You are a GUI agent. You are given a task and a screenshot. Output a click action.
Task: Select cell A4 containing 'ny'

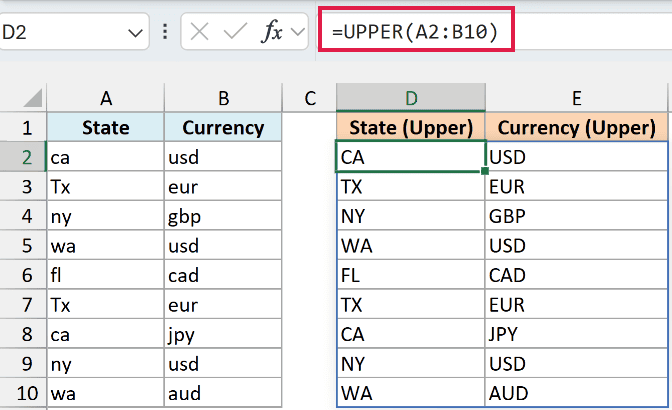[105, 216]
